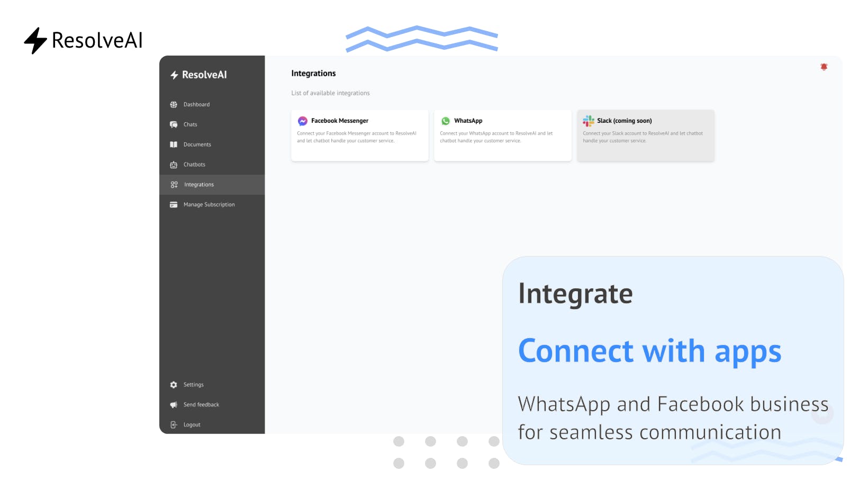Click the 'Facebook Messenger' card title
The height and width of the screenshot is (489, 868).
click(x=340, y=121)
